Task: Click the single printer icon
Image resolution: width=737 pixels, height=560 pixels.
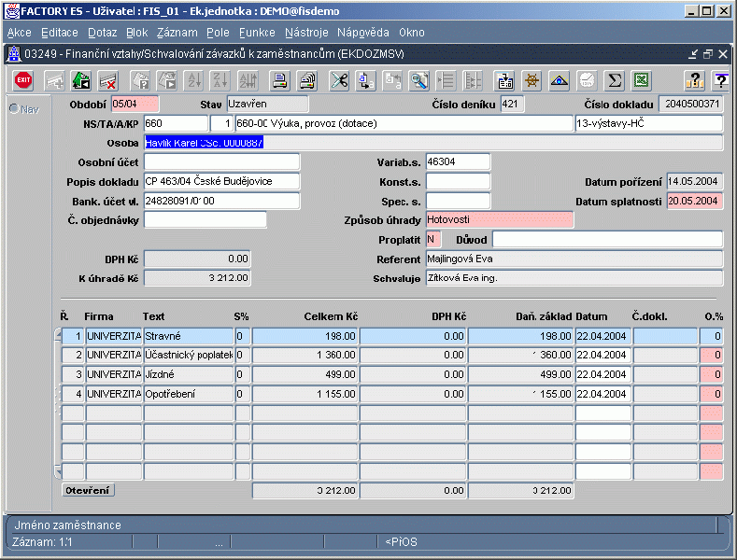Action: click(279, 80)
